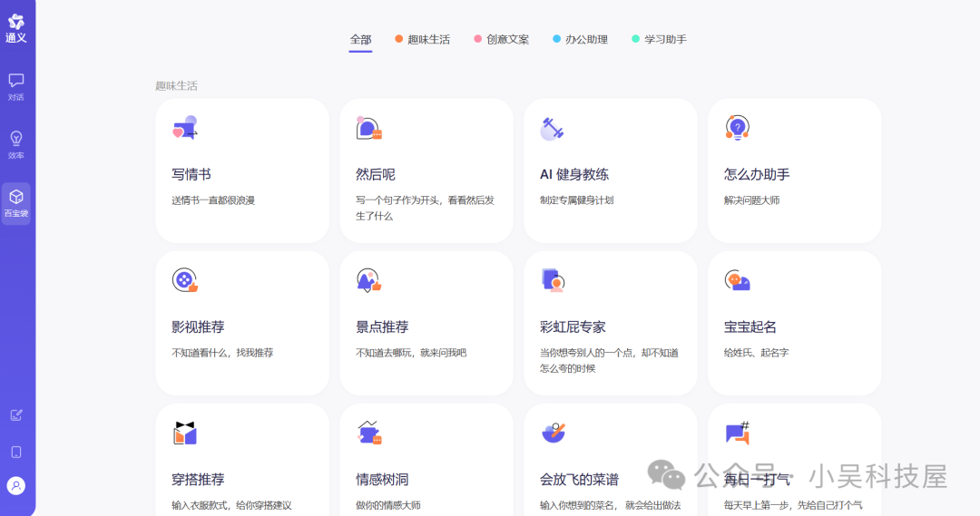This screenshot has width=980, height=516.
Task: Open the 写情书 card title
Action: point(191,174)
